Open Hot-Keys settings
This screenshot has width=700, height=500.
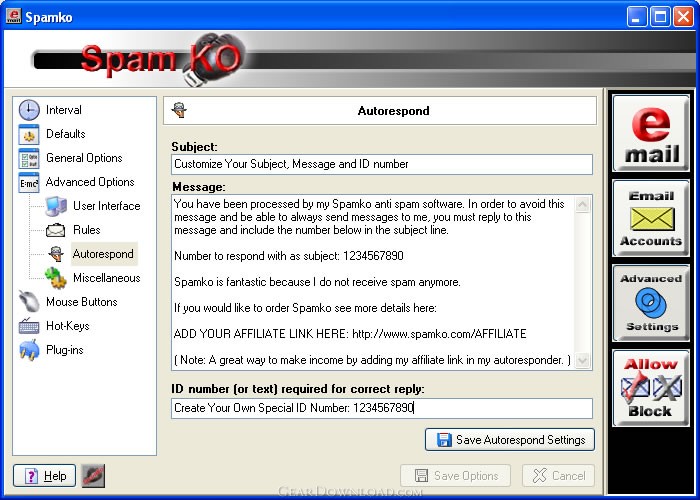tap(67, 326)
